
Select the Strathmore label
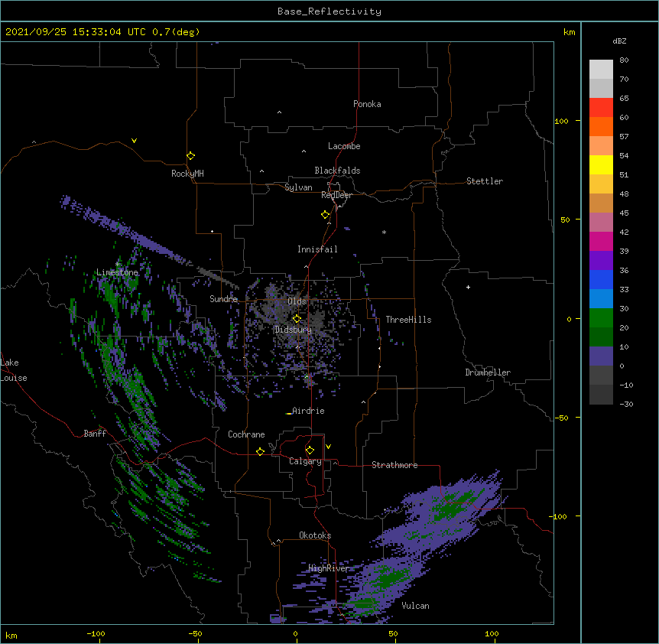click(x=394, y=465)
